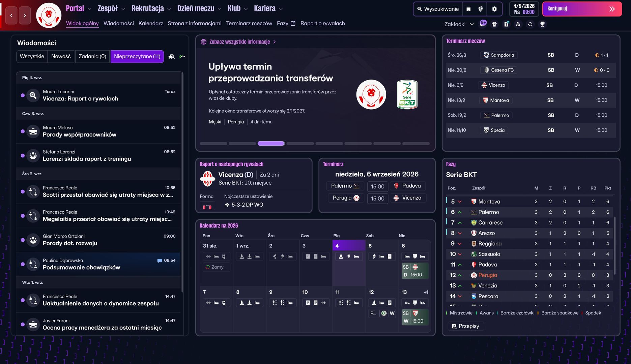
Task: Click the Wyszukiwanie search field
Action: click(x=438, y=9)
